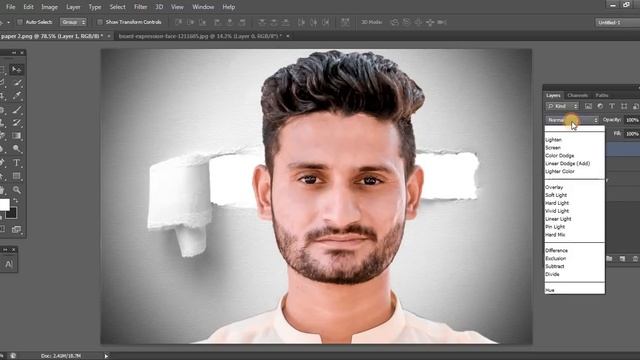This screenshot has height=360, width=640.
Task: Select the Magic Wand tool
Action: coord(17,83)
